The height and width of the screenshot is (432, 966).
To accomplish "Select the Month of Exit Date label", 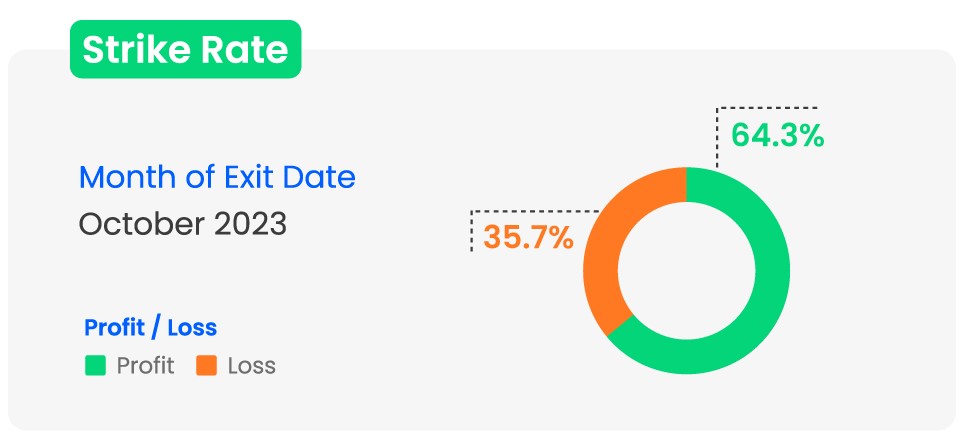I will click(217, 178).
